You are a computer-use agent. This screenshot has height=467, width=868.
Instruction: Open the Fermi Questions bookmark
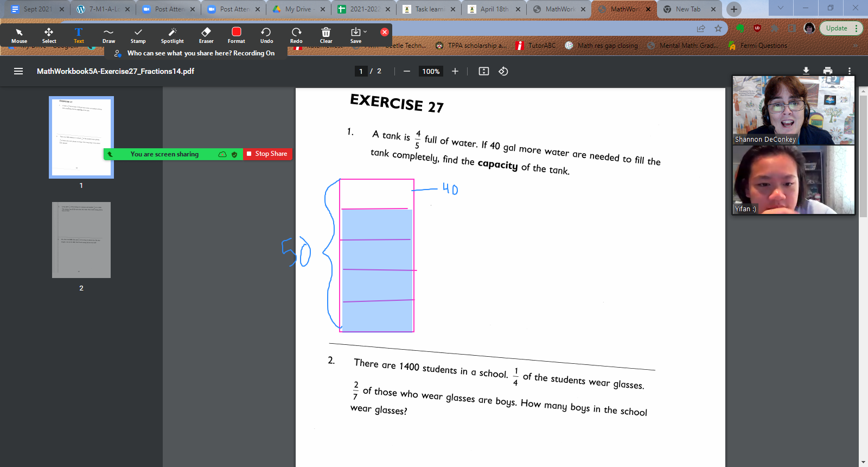coord(758,46)
